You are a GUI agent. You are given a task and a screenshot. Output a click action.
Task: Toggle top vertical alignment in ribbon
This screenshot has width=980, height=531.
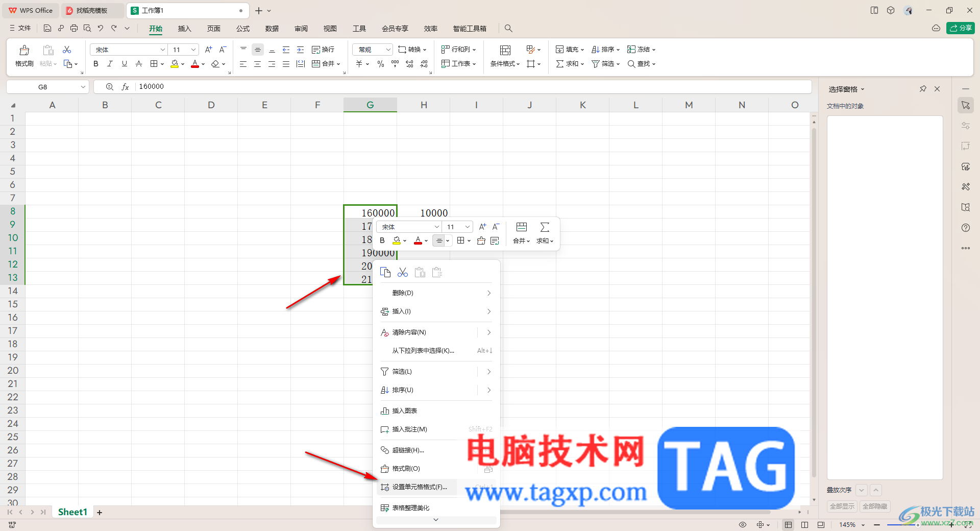click(x=243, y=50)
